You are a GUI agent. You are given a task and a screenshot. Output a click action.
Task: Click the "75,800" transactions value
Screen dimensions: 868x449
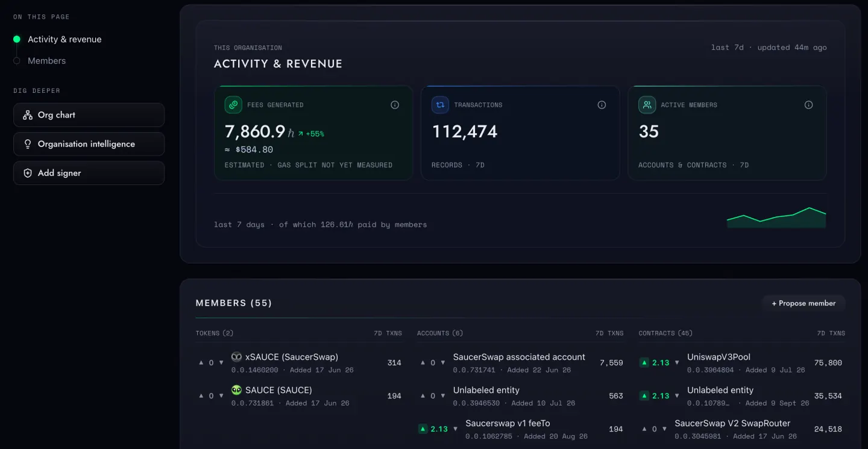(x=828, y=363)
